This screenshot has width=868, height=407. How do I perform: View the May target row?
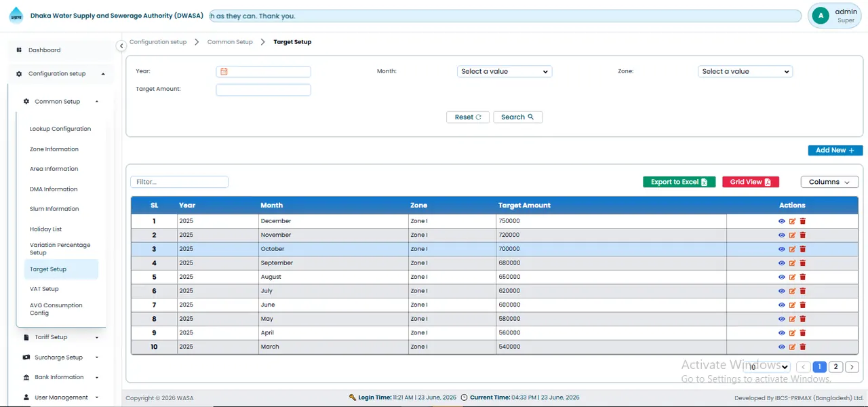point(781,319)
